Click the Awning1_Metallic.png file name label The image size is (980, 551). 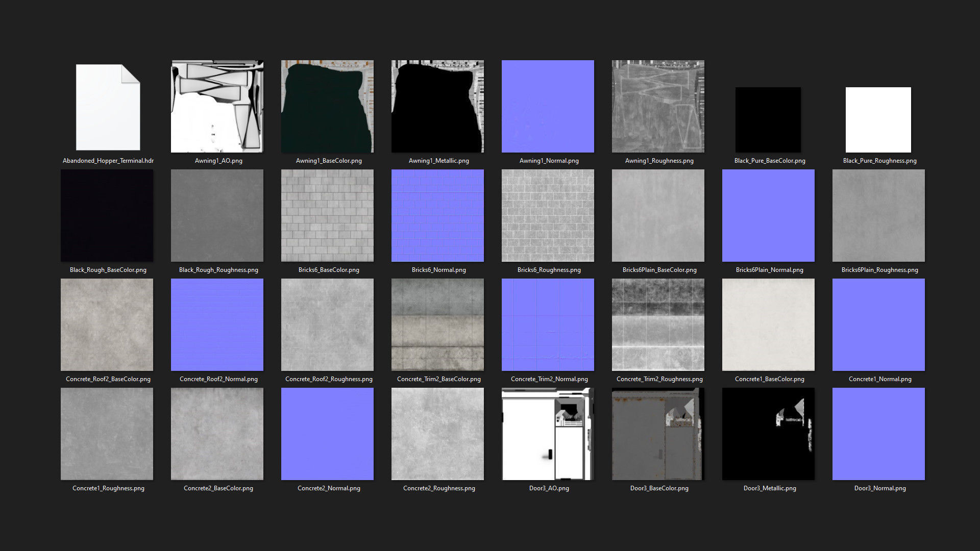click(439, 161)
